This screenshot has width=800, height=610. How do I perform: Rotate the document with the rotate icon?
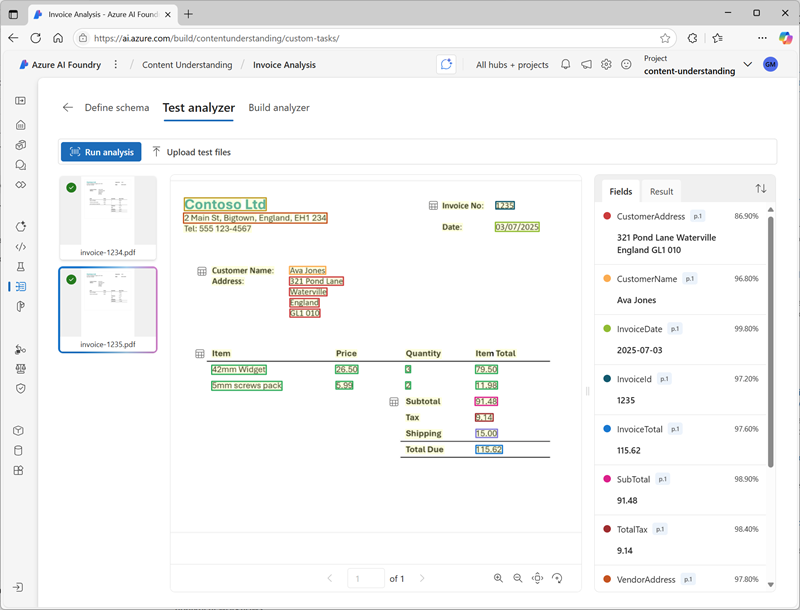tap(557, 578)
